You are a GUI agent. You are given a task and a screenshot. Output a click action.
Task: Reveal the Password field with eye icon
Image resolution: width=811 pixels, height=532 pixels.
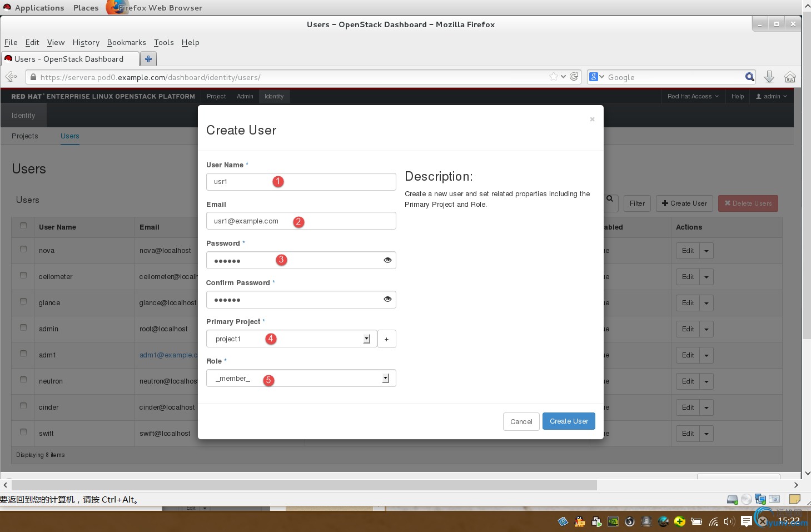tap(387, 260)
